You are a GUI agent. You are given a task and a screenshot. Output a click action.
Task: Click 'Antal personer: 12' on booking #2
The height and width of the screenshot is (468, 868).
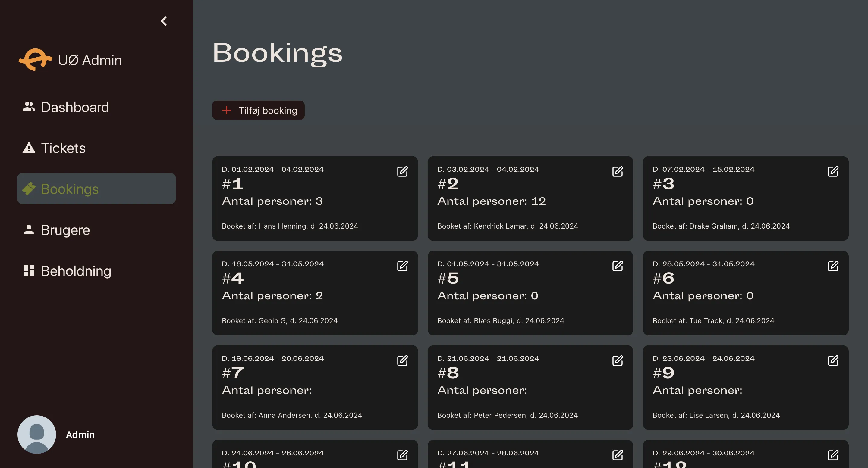(491, 201)
